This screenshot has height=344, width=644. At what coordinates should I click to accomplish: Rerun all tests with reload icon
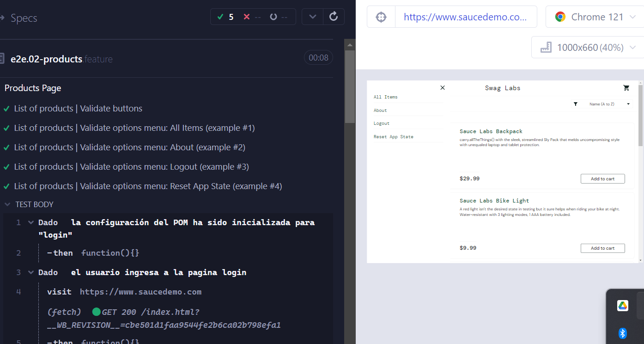point(334,17)
